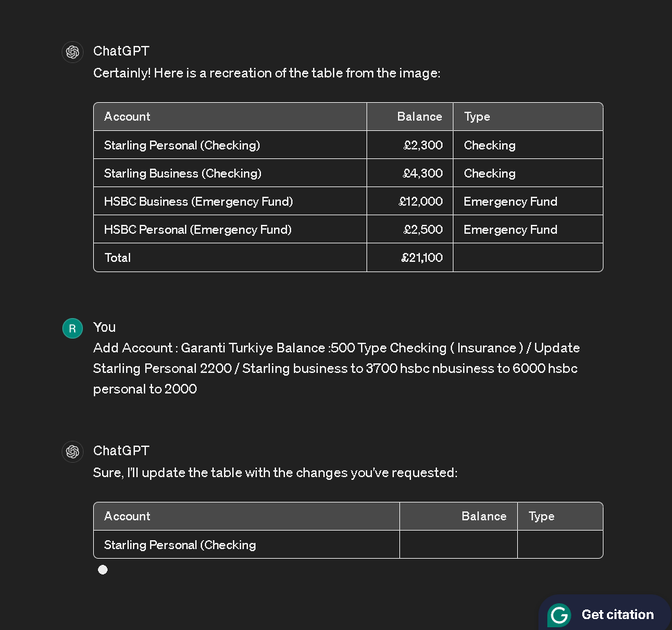
Task: Click the first ChatGPT logo avatar
Action: coord(73,52)
